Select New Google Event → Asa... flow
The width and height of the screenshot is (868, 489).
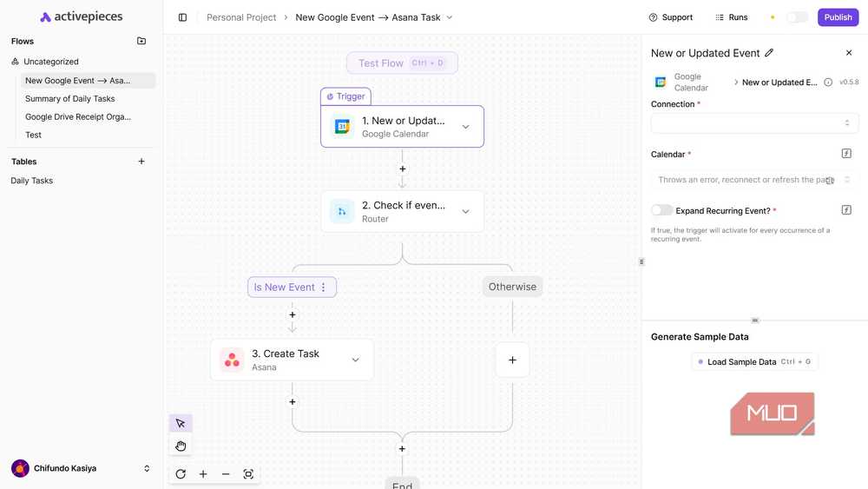coord(88,80)
